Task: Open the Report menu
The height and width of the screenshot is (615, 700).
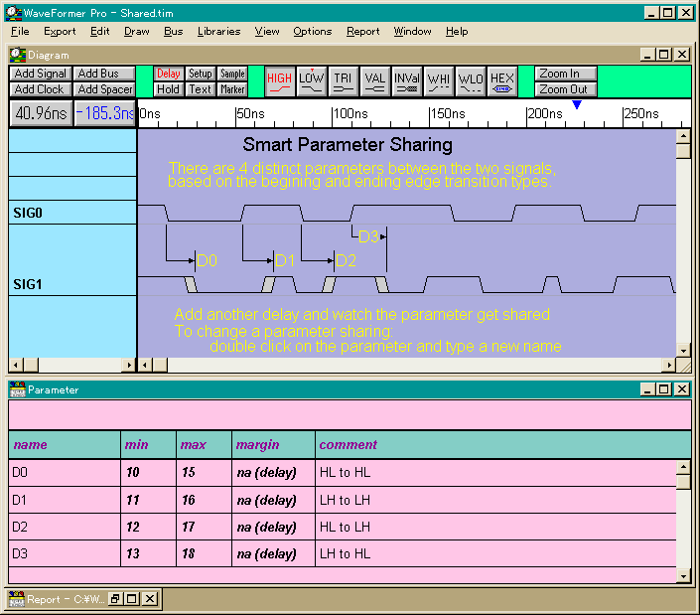Action: click(362, 31)
